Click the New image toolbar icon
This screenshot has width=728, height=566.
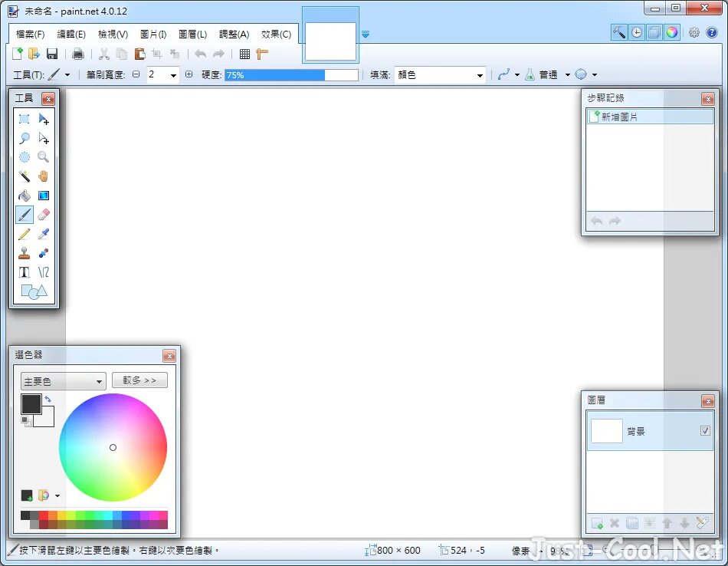coord(17,54)
